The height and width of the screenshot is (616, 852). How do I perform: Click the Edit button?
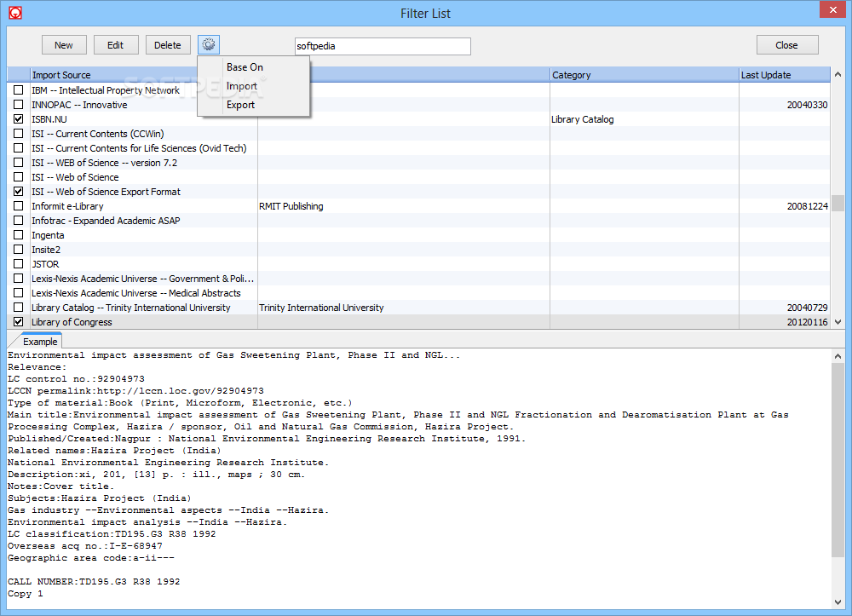click(116, 45)
